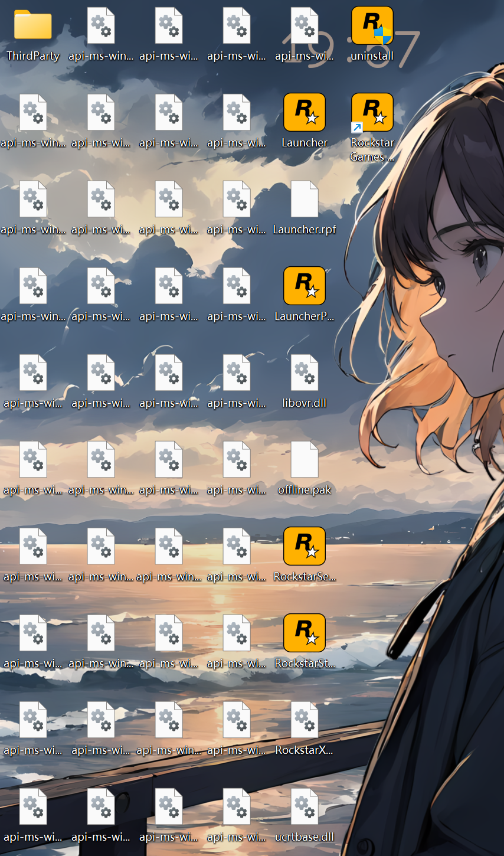Select the RockstarSe... executable icon

tap(305, 546)
